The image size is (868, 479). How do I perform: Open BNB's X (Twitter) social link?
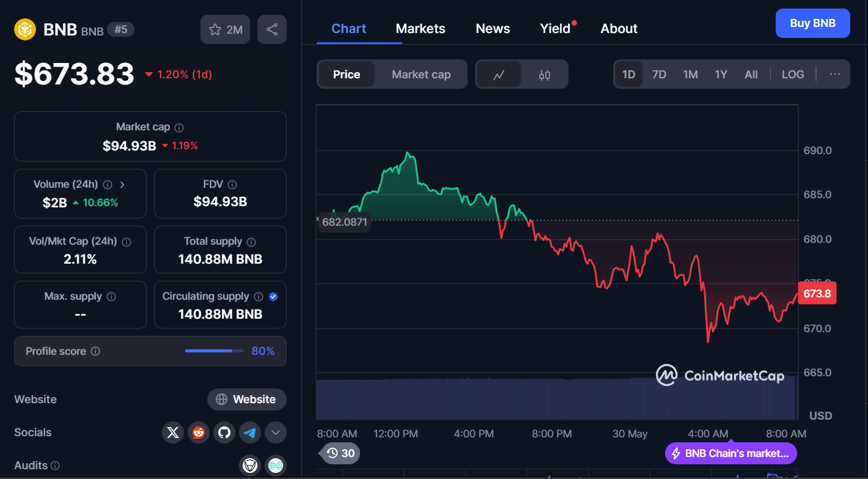tap(173, 433)
